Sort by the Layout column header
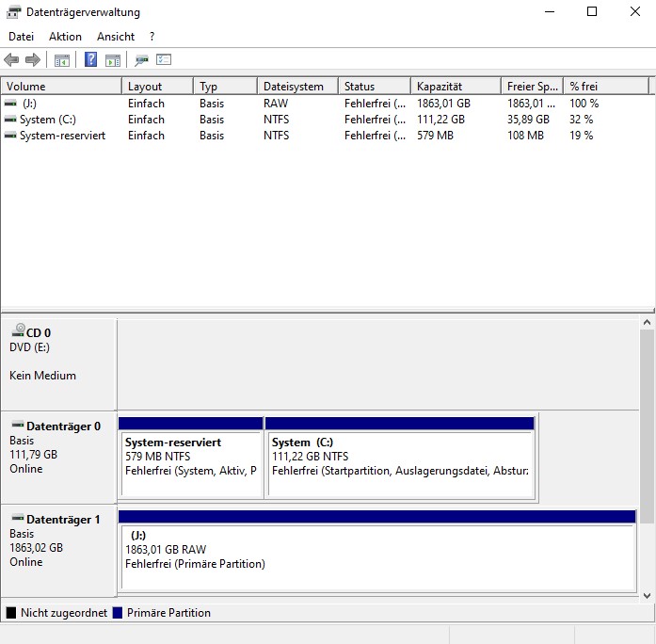The width and height of the screenshot is (656, 644). click(158, 87)
